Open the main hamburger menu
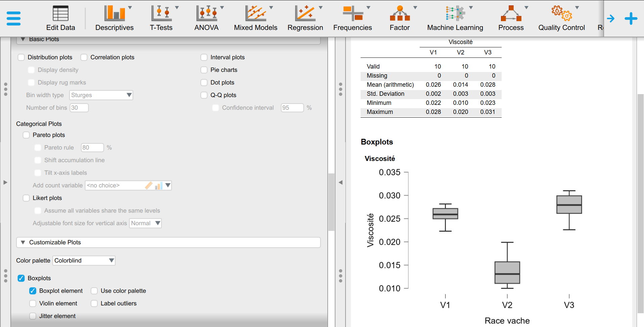This screenshot has height=327, width=644. coord(13,18)
